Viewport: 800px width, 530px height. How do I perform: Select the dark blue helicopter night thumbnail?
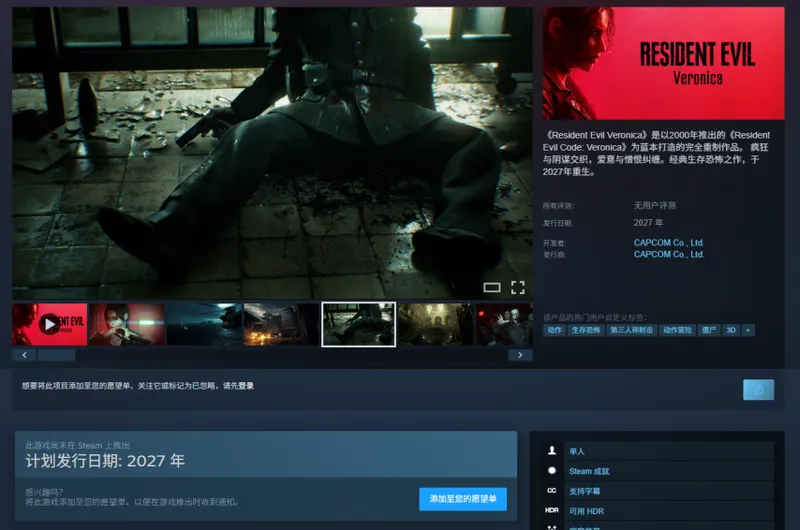[204, 324]
